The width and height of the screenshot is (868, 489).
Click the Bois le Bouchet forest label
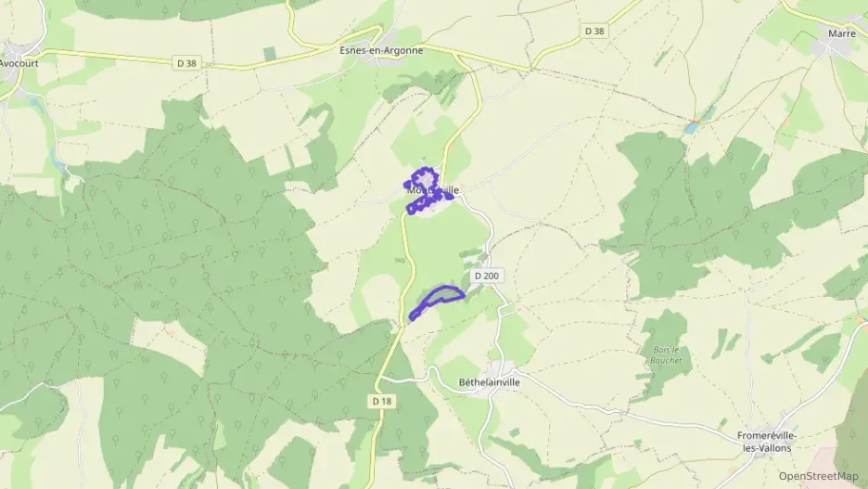tap(666, 355)
